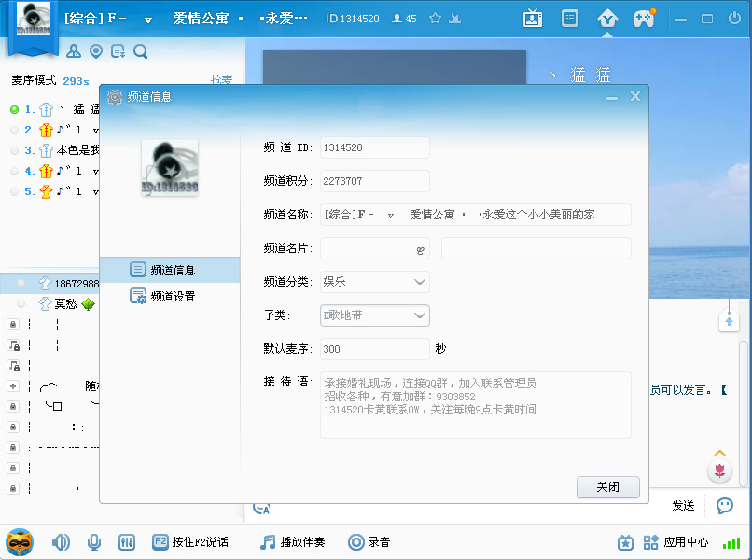Click the second wide 频道名片 field
The width and height of the screenshot is (752, 560).
[x=536, y=248]
